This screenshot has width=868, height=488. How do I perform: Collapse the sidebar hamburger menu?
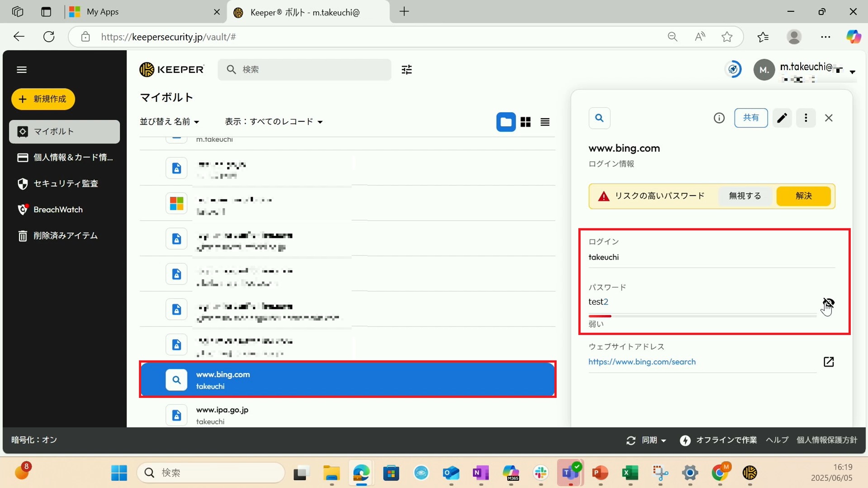click(x=22, y=70)
